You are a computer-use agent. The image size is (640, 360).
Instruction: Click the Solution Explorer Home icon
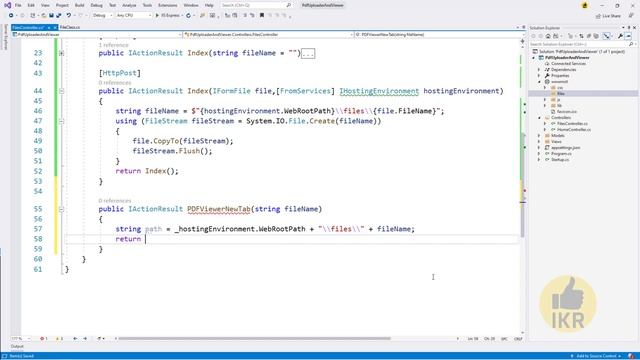(x=548, y=36)
